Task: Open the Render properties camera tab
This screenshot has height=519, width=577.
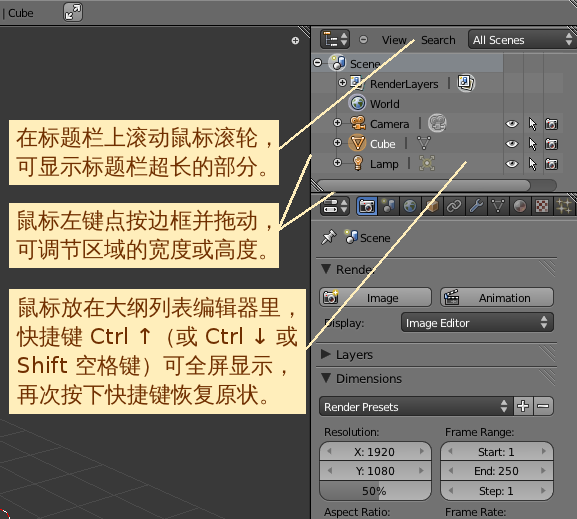Action: (x=367, y=206)
